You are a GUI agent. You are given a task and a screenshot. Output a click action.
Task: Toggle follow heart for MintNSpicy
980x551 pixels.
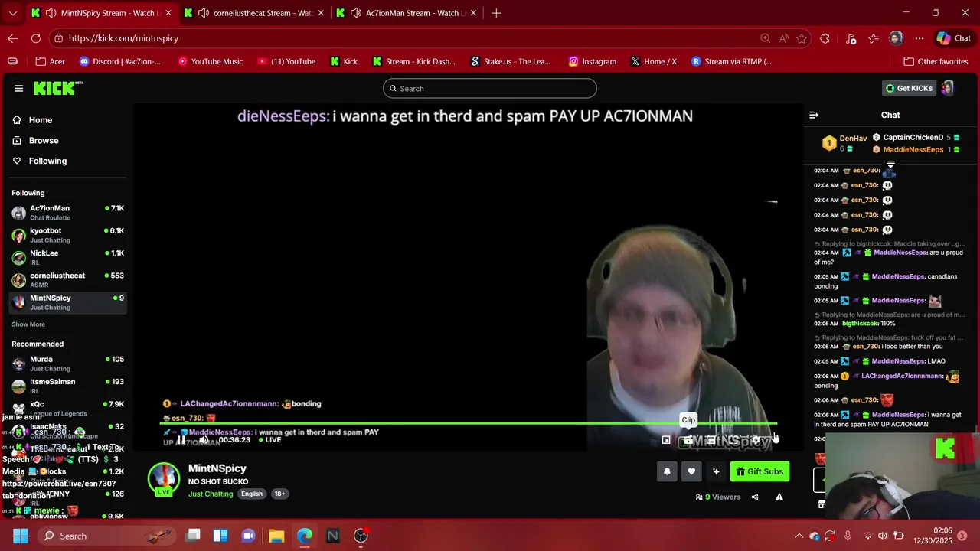tap(691, 471)
